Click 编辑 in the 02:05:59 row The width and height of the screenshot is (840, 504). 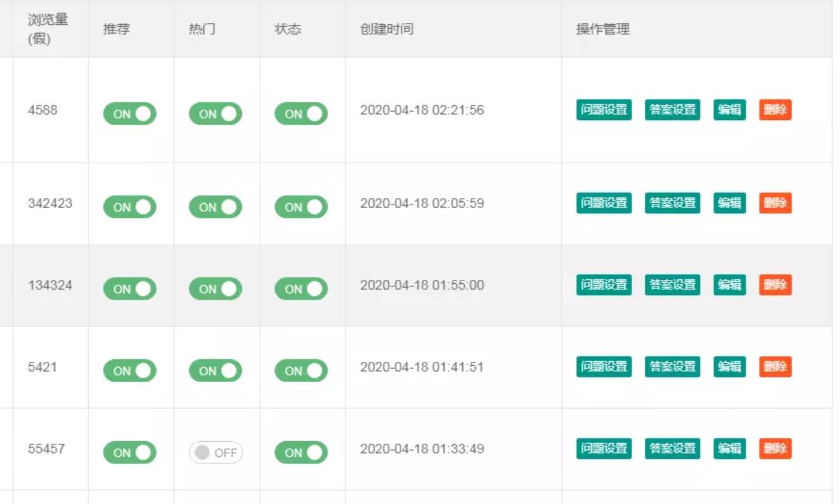click(x=730, y=203)
